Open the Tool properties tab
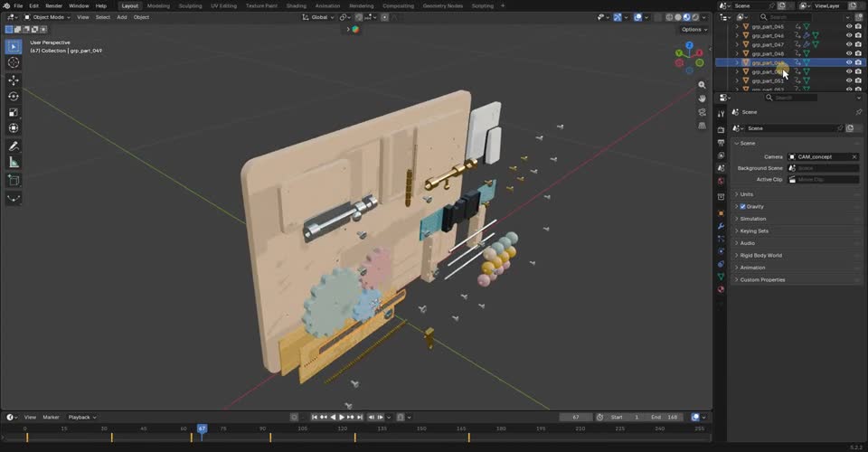Image resolution: width=868 pixels, height=452 pixels. pos(721,114)
